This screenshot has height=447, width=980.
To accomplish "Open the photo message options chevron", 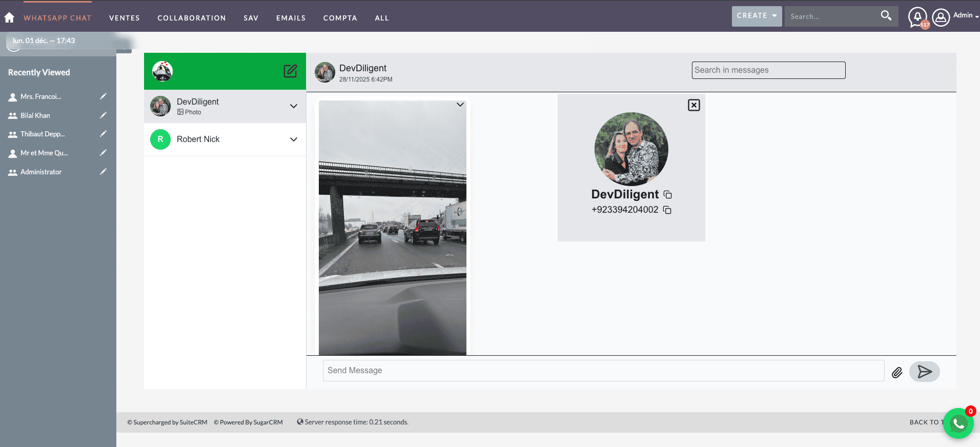I will pos(460,105).
